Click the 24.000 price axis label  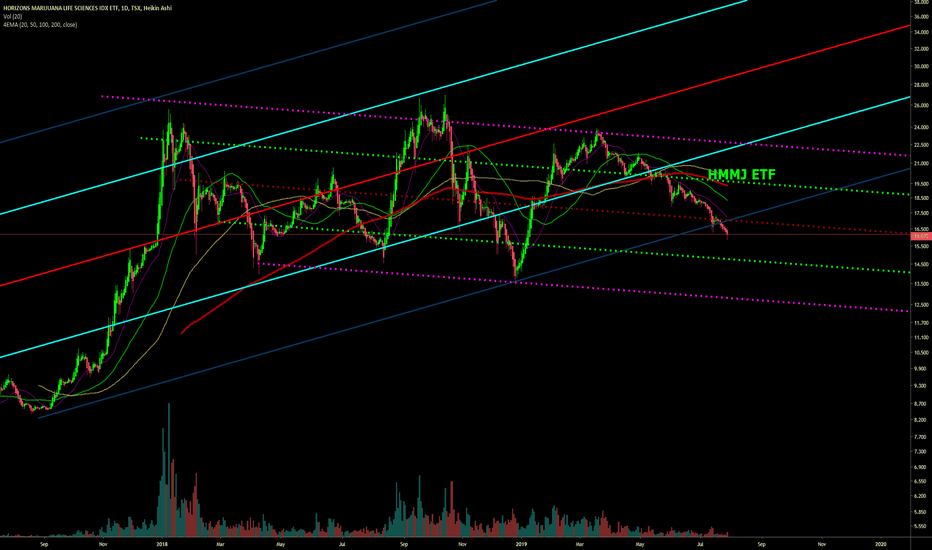click(x=921, y=127)
